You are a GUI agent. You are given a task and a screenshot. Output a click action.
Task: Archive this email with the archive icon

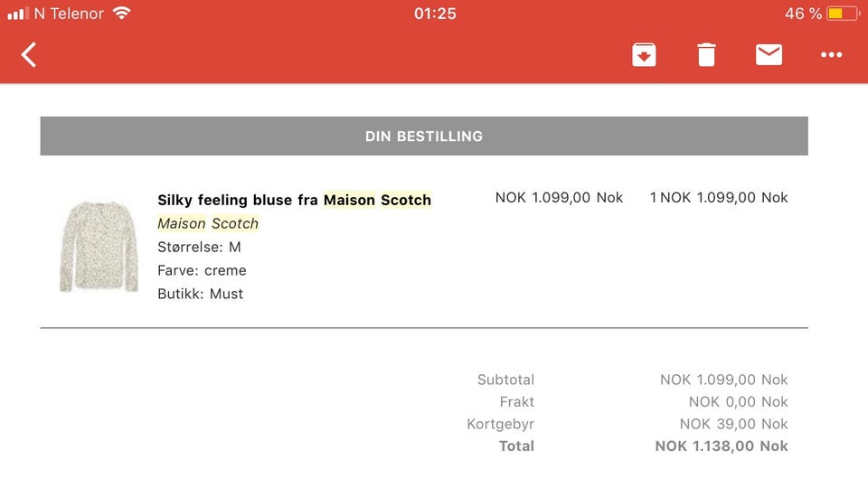coord(644,55)
